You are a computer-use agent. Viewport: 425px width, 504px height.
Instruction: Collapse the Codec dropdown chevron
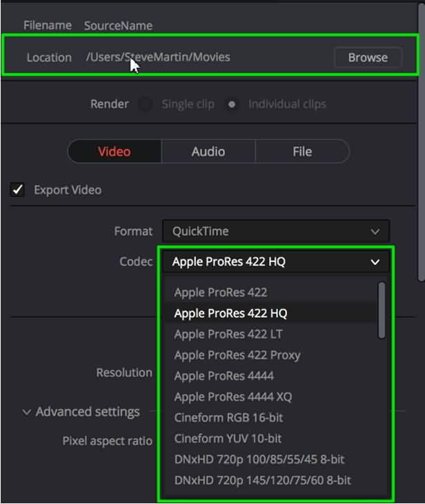pos(375,262)
